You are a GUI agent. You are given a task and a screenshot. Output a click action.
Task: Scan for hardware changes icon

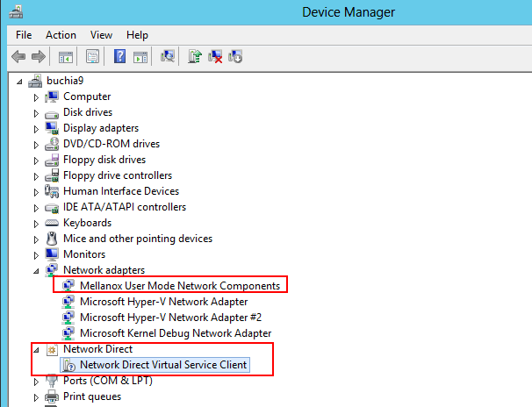coord(169,57)
